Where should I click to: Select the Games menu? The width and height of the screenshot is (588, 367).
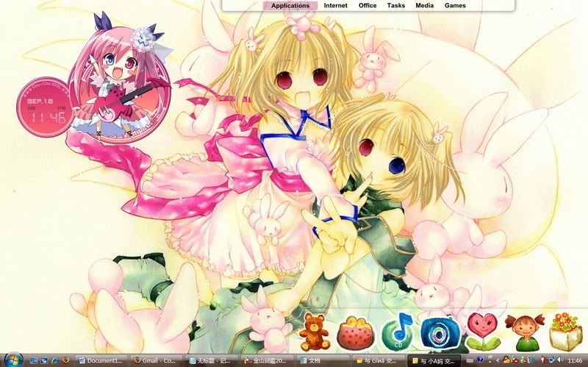[x=455, y=6]
